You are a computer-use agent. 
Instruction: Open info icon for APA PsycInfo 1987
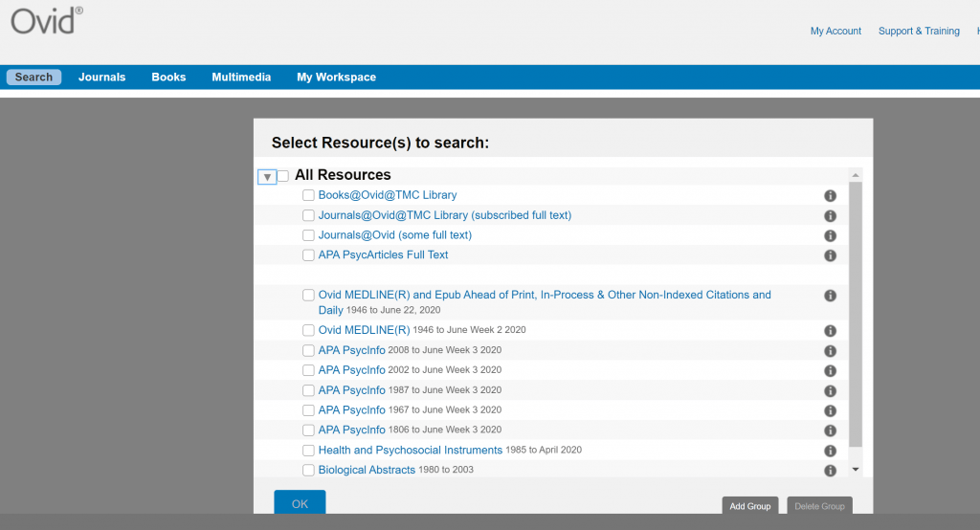(x=830, y=390)
